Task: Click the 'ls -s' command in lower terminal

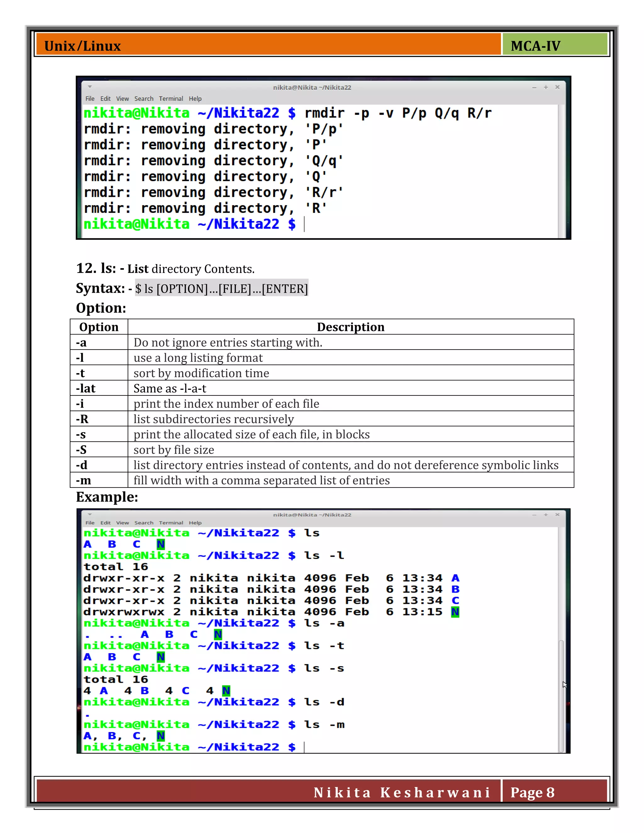Action: pos(324,668)
